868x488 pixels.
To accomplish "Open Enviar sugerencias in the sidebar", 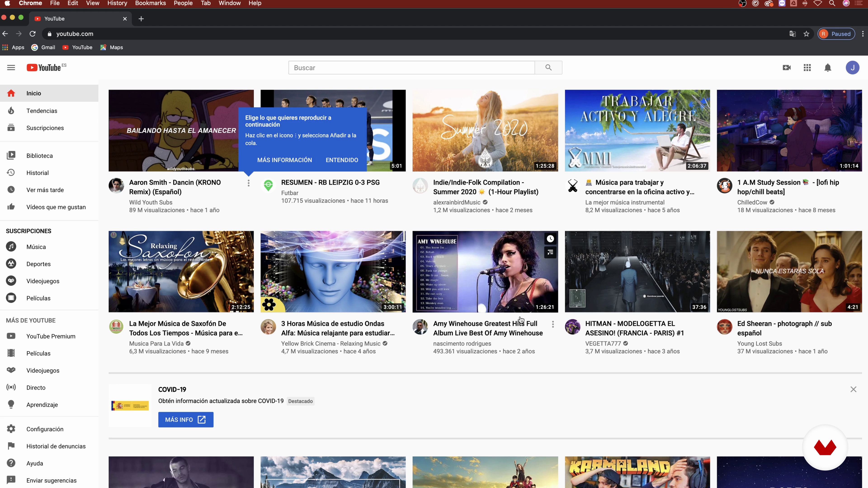I will (x=49, y=480).
